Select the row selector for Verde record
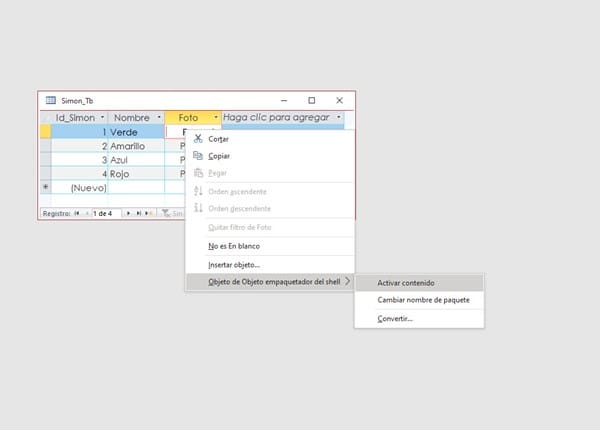The height and width of the screenshot is (430, 600). (x=46, y=132)
